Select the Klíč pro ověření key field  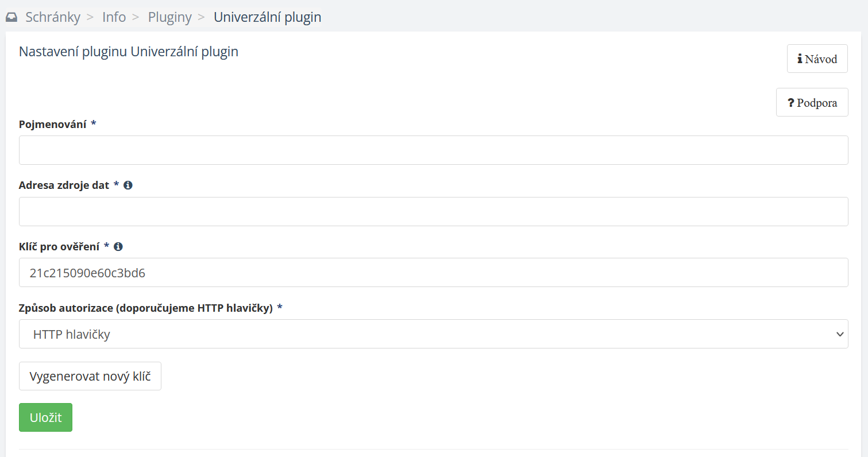click(x=433, y=273)
